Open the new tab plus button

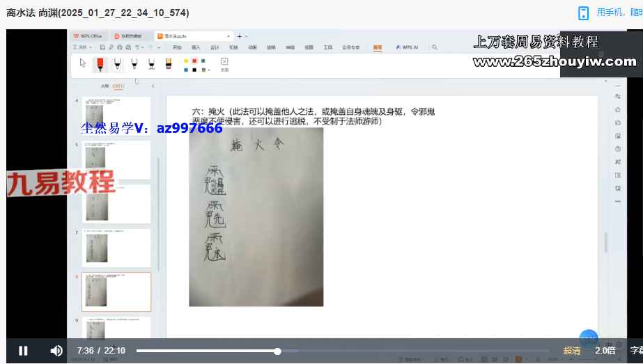point(239,35)
